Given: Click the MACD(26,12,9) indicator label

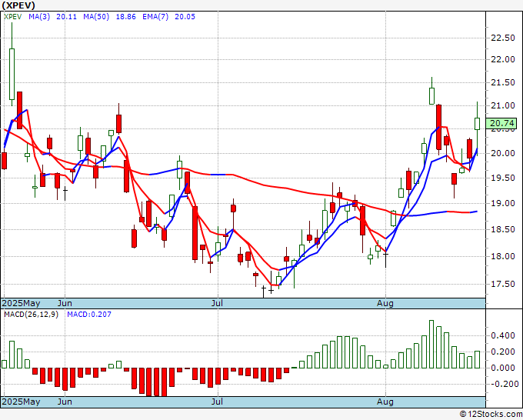Looking at the screenshot, I should coord(31,315).
